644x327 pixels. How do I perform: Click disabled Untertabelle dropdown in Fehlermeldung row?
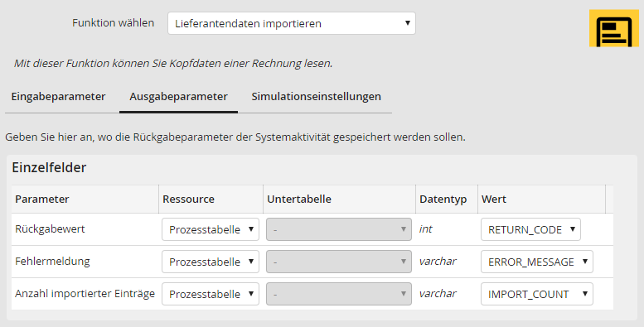coord(339,262)
